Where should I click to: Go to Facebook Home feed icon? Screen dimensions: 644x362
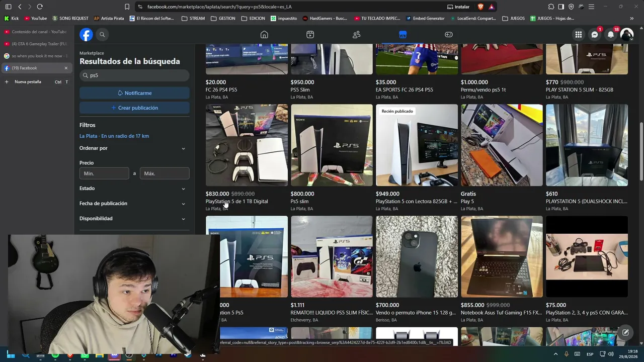pos(264,34)
